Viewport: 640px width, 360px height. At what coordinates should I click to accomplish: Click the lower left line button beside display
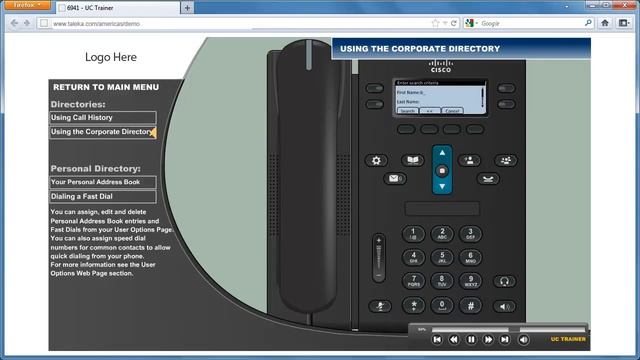coord(375,104)
